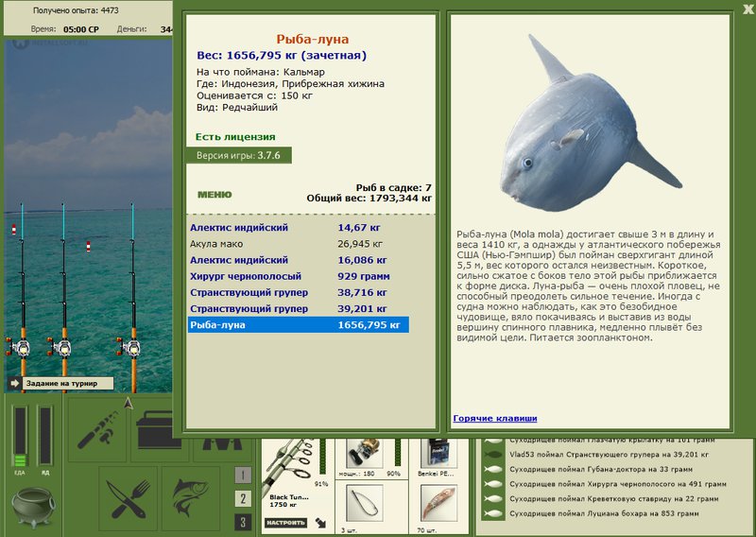Open the МЕНЮ in keepnet window
Image resolution: width=756 pixels, height=537 pixels.
point(215,195)
